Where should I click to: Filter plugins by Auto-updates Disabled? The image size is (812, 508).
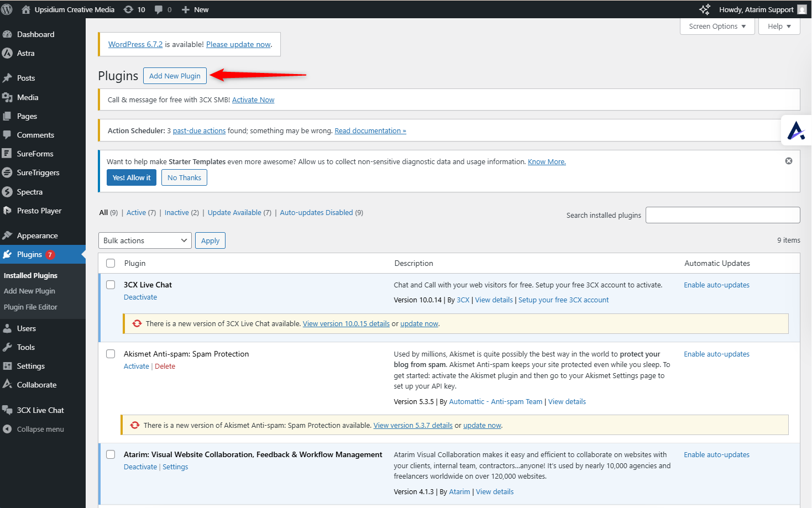[x=316, y=212]
